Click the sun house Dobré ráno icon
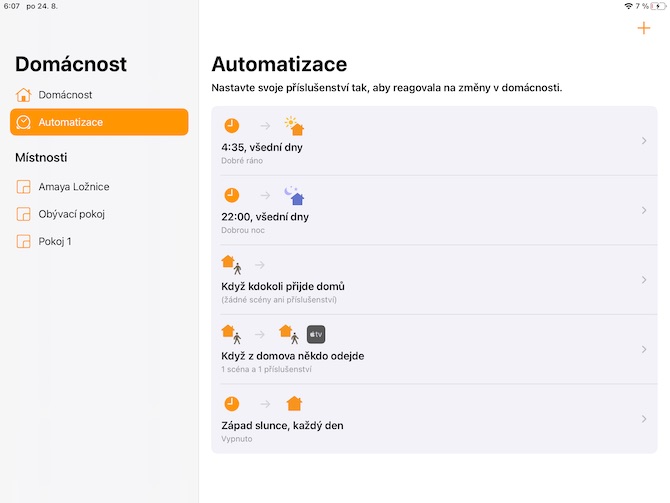The image size is (670, 503). [x=293, y=126]
